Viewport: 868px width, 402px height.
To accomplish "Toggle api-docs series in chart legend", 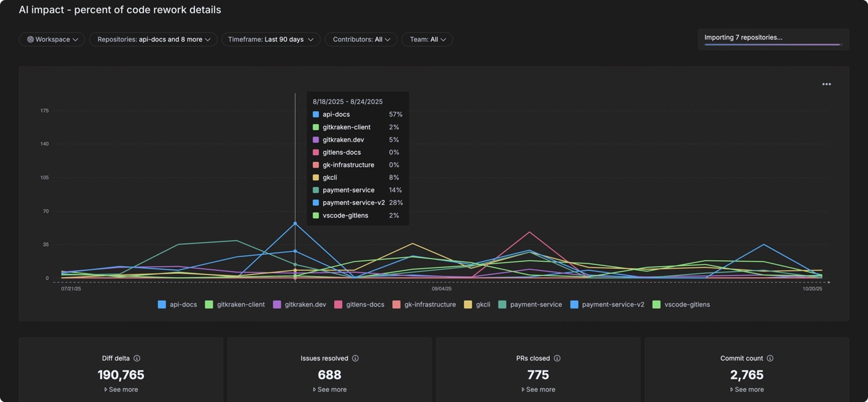I will tap(177, 305).
